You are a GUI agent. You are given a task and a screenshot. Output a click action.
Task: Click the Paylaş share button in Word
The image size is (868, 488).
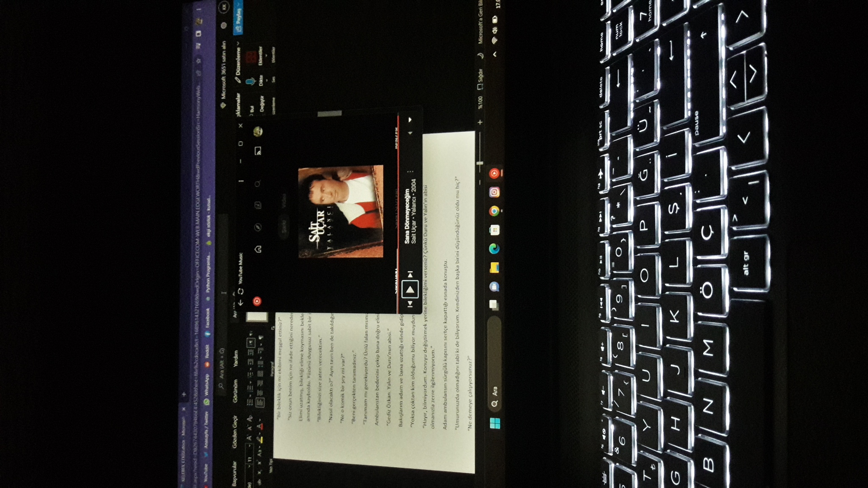coord(238,18)
